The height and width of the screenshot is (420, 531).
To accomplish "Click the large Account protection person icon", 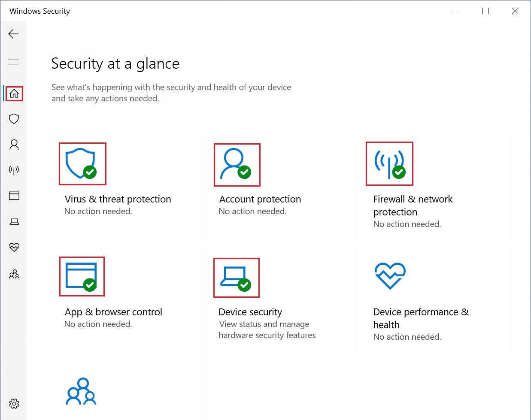I will pos(236,164).
